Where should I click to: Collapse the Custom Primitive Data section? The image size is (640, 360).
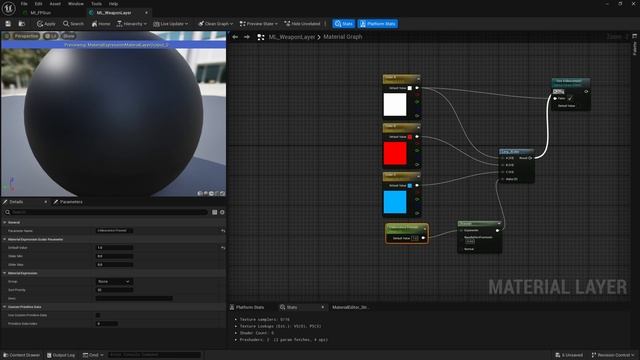5,307
